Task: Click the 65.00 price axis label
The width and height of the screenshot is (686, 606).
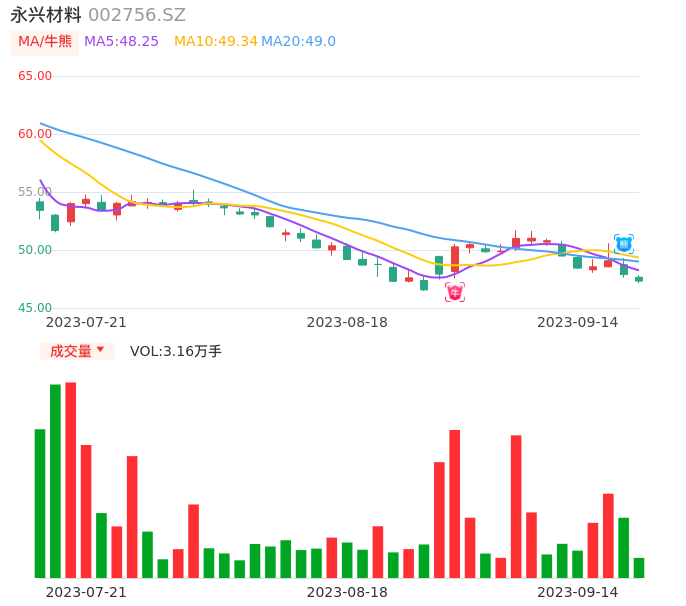Action: (35, 76)
